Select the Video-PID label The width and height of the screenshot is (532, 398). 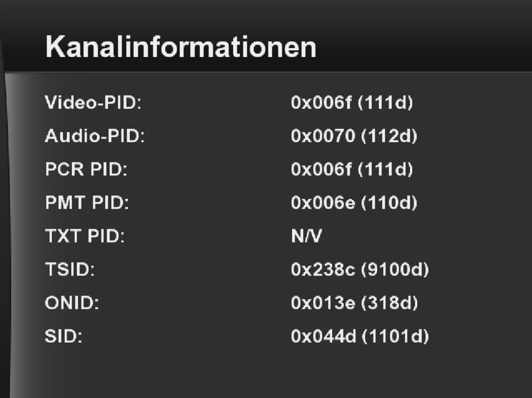pyautogui.click(x=93, y=103)
